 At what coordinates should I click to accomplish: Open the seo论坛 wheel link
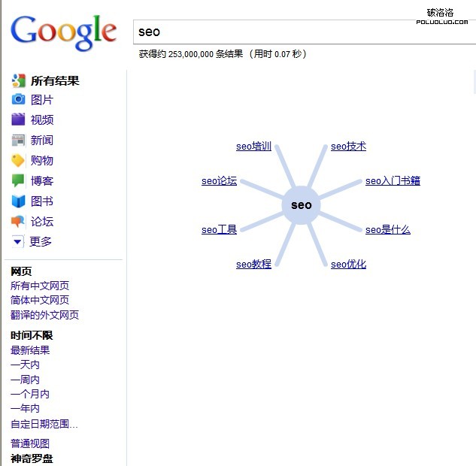coord(219,181)
